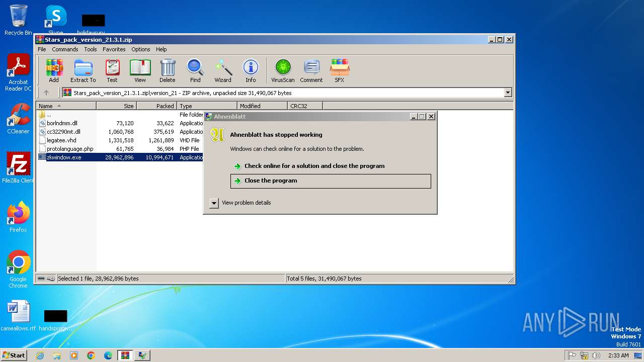The width and height of the screenshot is (644, 362).
Task: Click the Delete trash can icon
Action: [x=168, y=70]
